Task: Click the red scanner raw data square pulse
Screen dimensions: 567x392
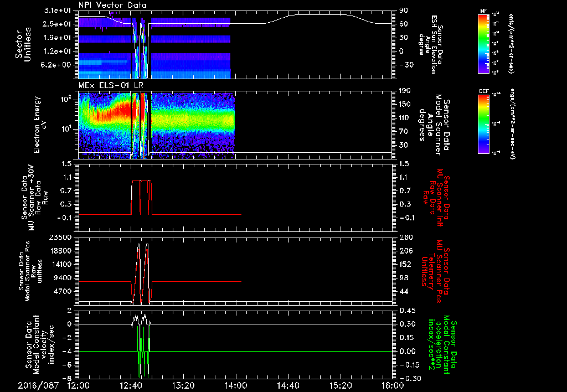Action: point(141,198)
